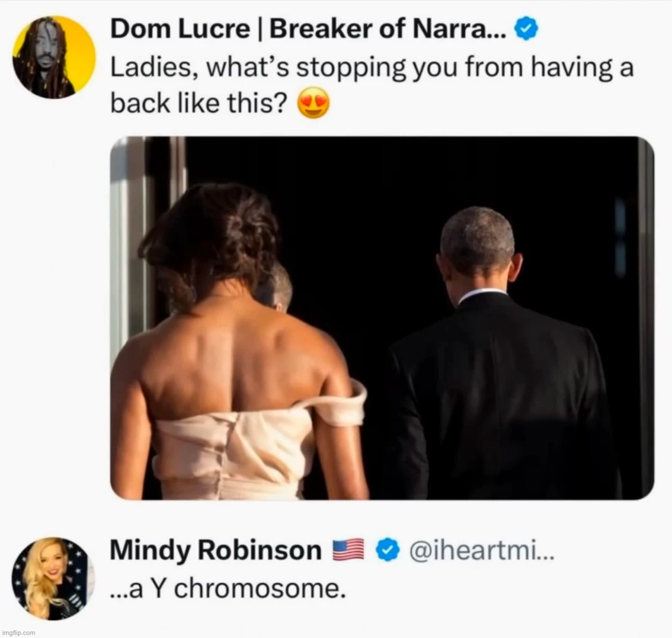The image size is (672, 638).
Task: Click the Mindy Robinson display name
Action: coord(215,551)
